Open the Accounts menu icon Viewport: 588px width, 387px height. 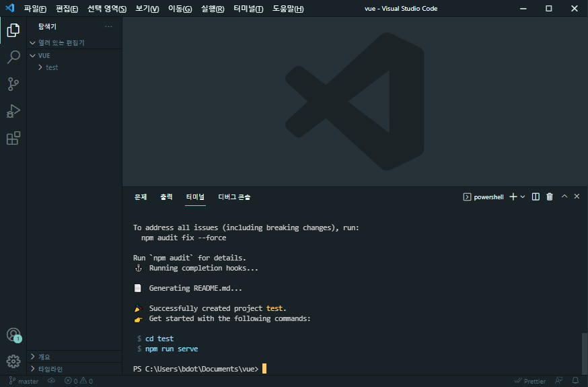point(13,335)
